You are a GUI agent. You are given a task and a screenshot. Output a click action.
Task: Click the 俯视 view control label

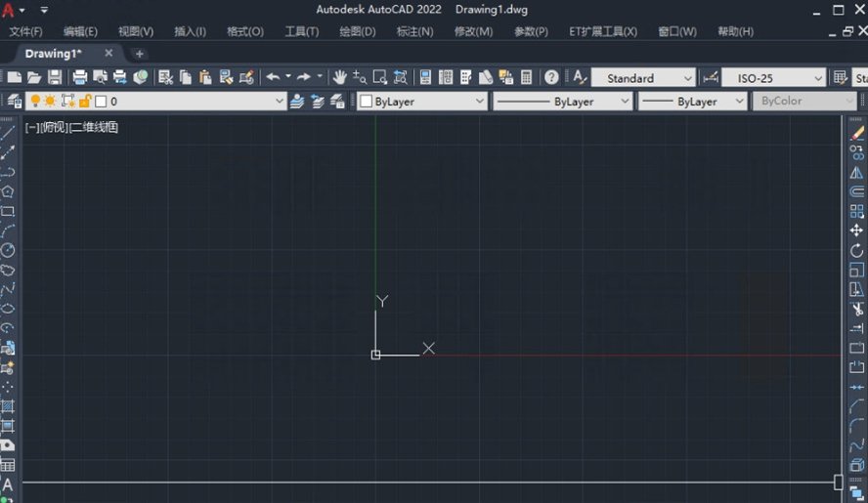click(54, 127)
